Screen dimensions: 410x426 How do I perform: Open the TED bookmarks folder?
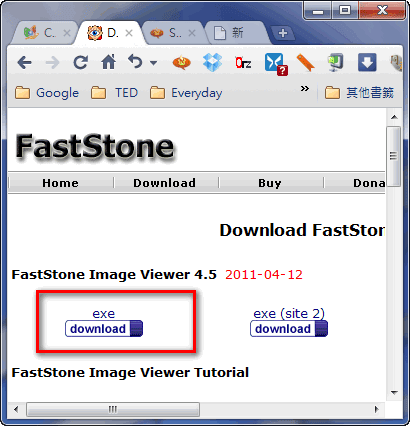point(115,93)
